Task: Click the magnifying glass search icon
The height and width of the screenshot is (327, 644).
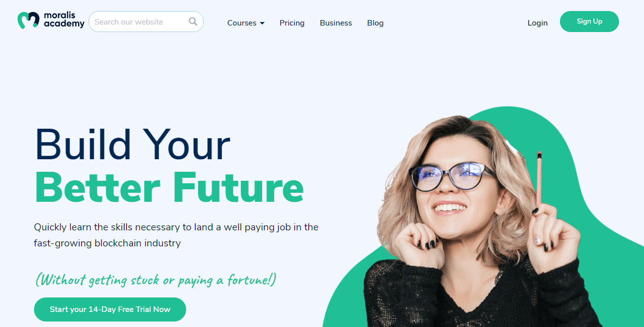Action: (x=193, y=22)
